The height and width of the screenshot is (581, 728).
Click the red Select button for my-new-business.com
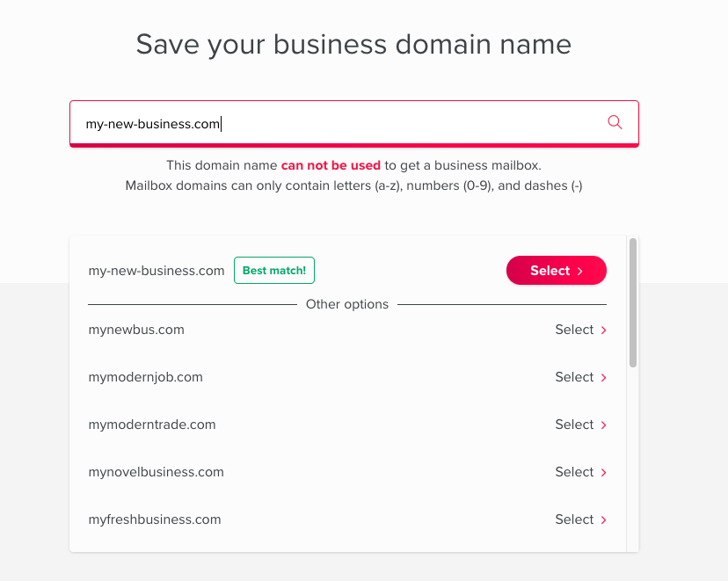click(557, 271)
